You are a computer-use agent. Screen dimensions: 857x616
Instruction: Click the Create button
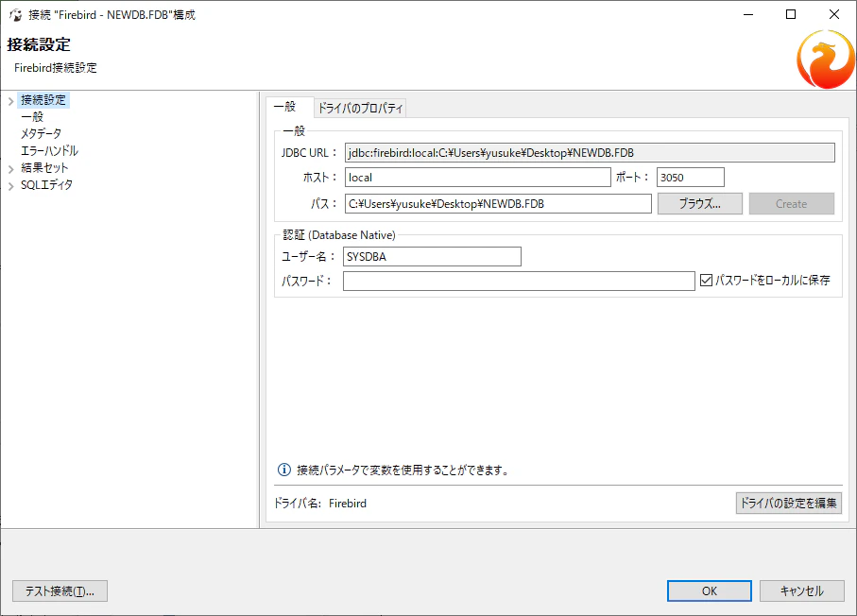pos(792,204)
